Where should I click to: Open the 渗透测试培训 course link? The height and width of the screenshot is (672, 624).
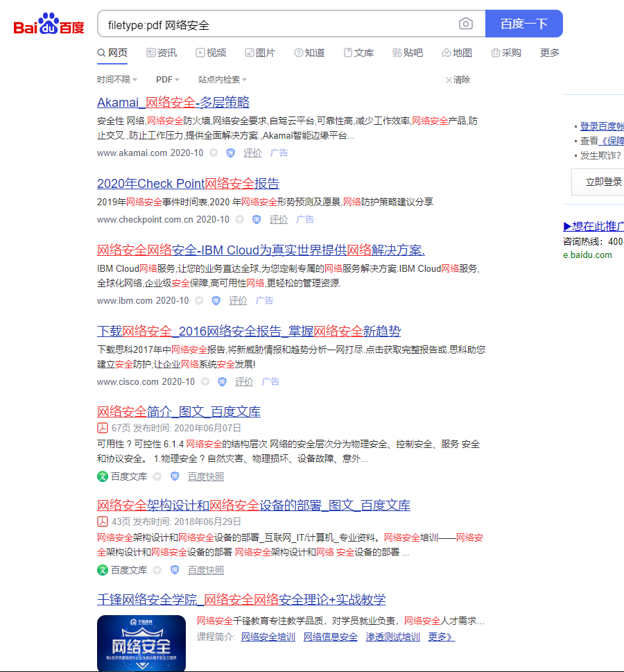click(x=392, y=637)
